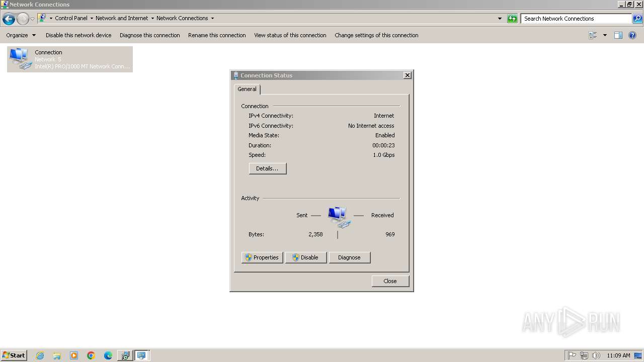Open the recent pages dropdown arrow
644x362 pixels.
tap(32, 19)
